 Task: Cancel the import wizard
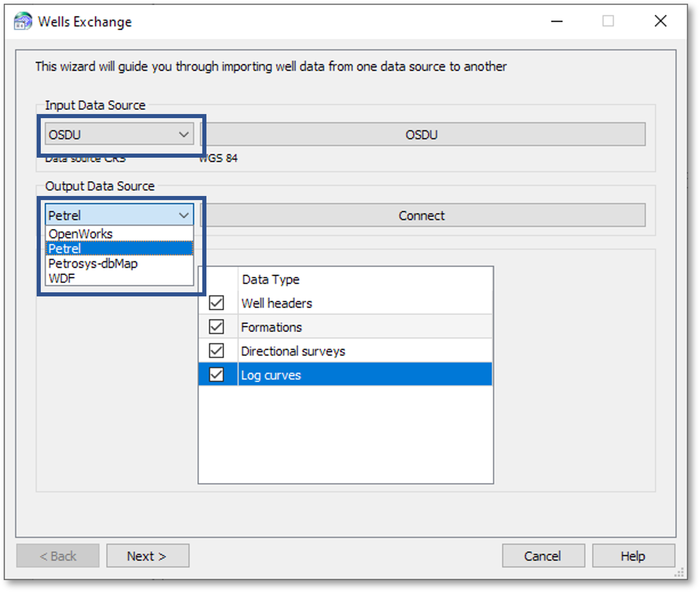[x=543, y=556]
